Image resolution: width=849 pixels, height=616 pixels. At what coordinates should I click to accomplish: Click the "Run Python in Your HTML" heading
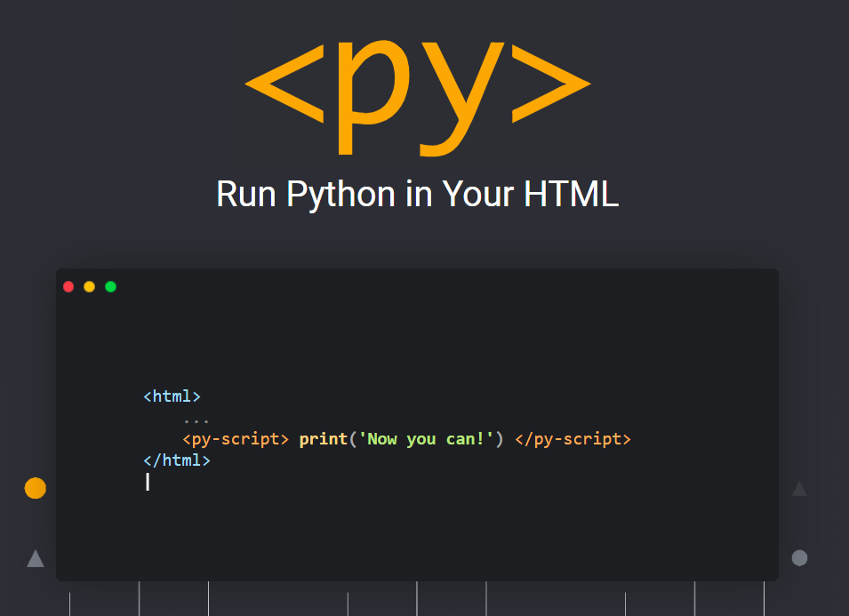pyautogui.click(x=417, y=194)
